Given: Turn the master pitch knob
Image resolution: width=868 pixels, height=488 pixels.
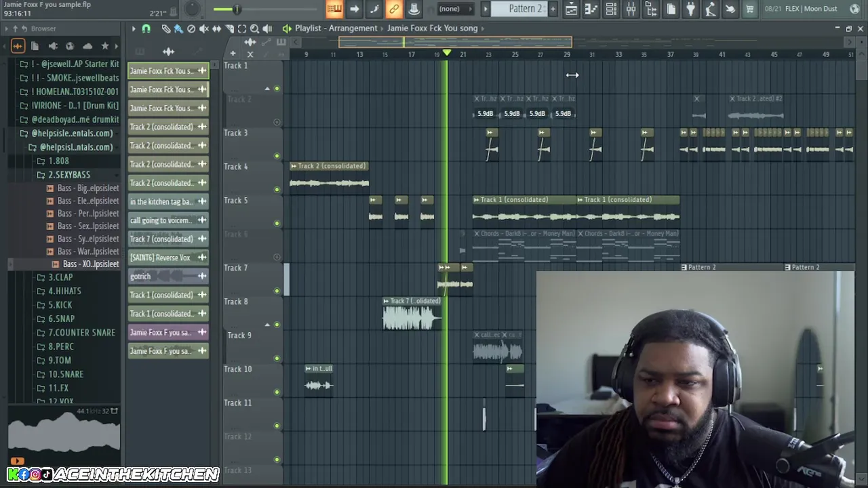Looking at the screenshot, I should 193,9.
